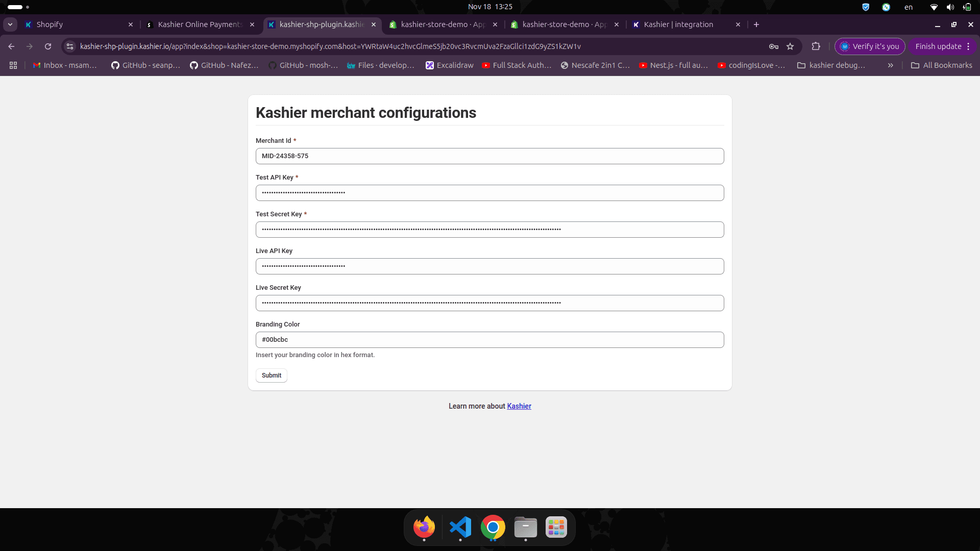This screenshot has height=551, width=980.
Task: Open the Files manager from the dock
Action: pos(525,527)
